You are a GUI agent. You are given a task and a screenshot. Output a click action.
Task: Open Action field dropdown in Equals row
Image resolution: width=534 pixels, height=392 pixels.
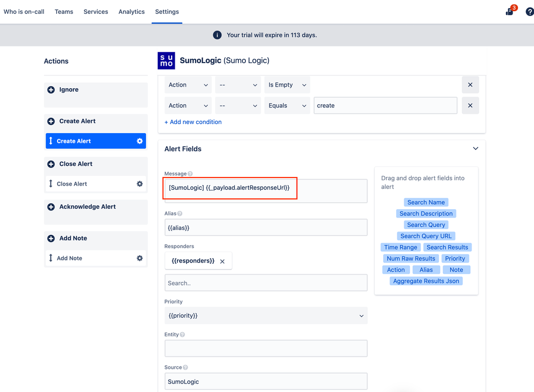pos(188,106)
